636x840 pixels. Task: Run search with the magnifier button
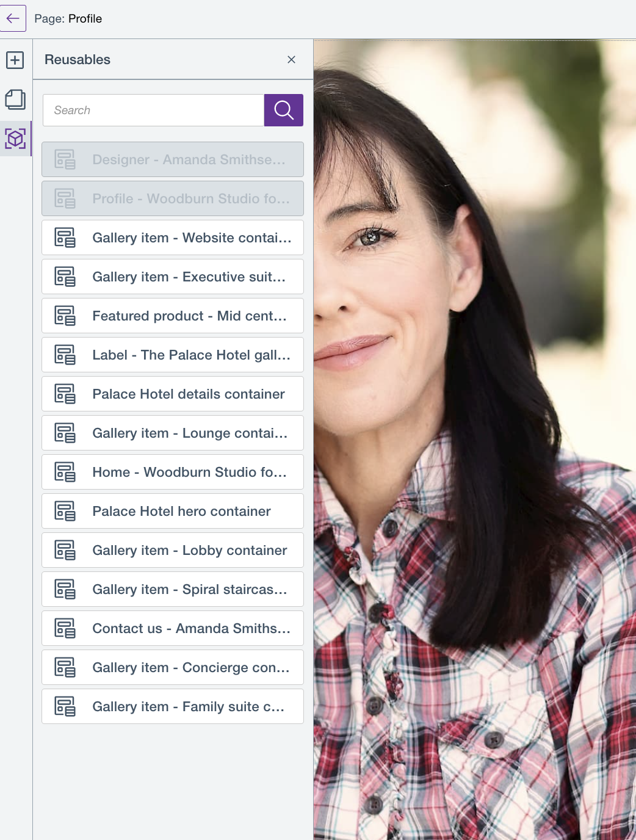click(284, 110)
